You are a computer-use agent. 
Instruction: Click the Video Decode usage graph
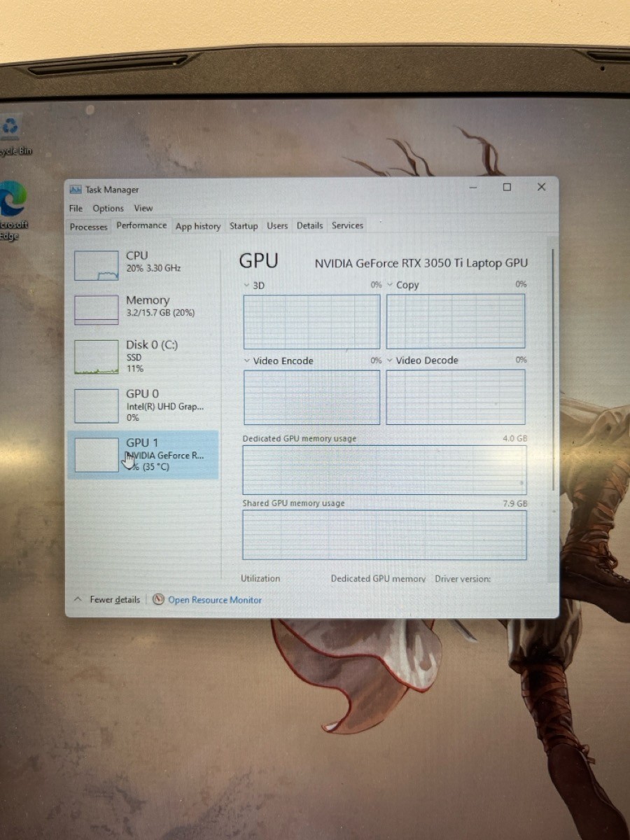[456, 397]
